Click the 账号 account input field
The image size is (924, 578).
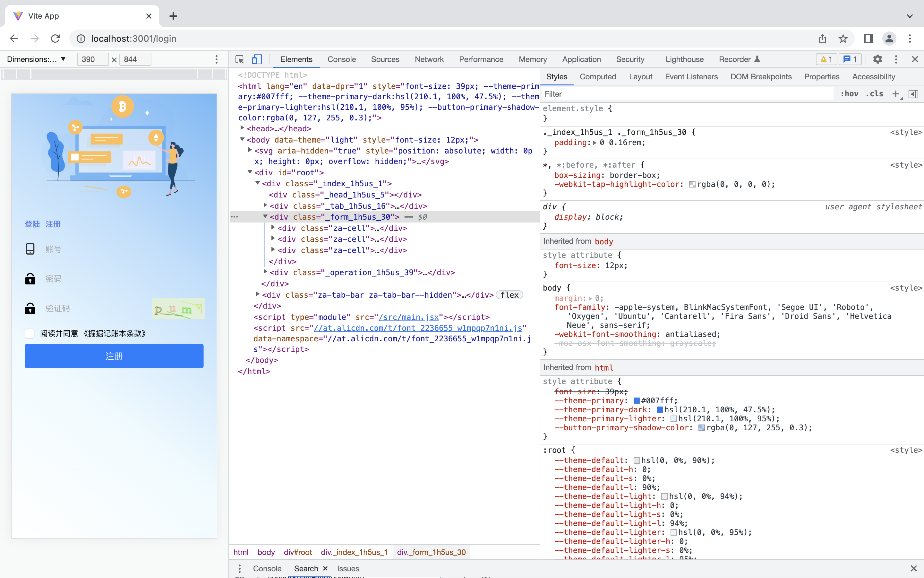[x=124, y=249]
